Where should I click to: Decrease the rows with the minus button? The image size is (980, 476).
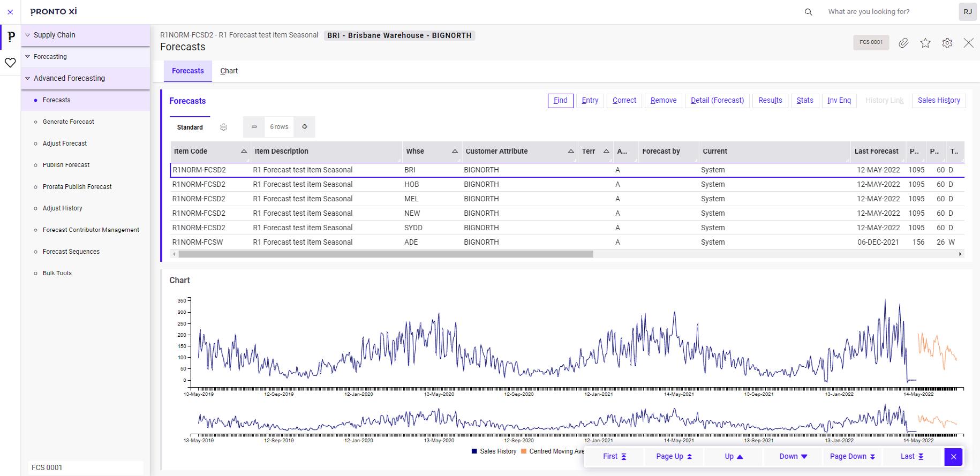coord(254,127)
